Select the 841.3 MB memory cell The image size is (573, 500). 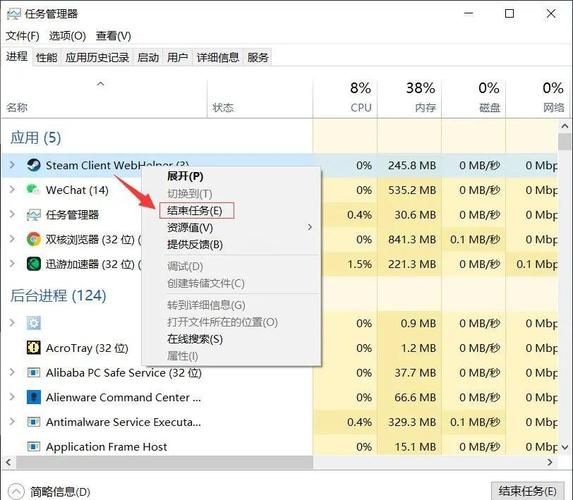coord(412,239)
